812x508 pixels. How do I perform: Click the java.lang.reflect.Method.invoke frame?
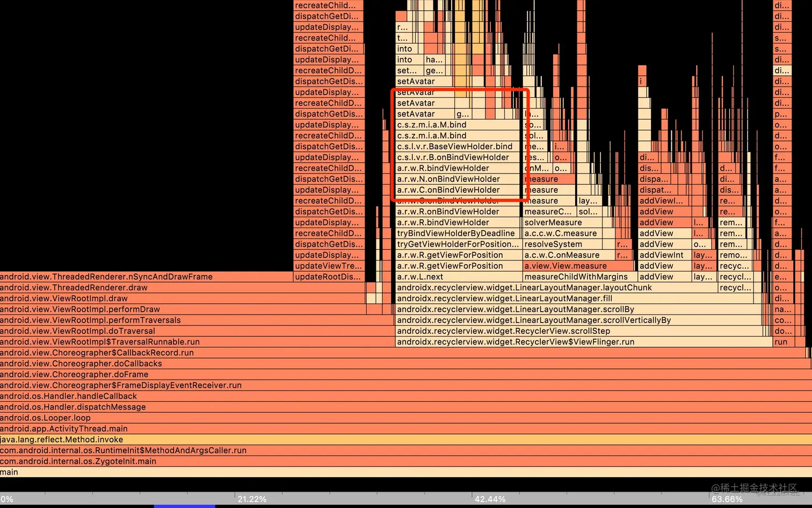pos(406,440)
